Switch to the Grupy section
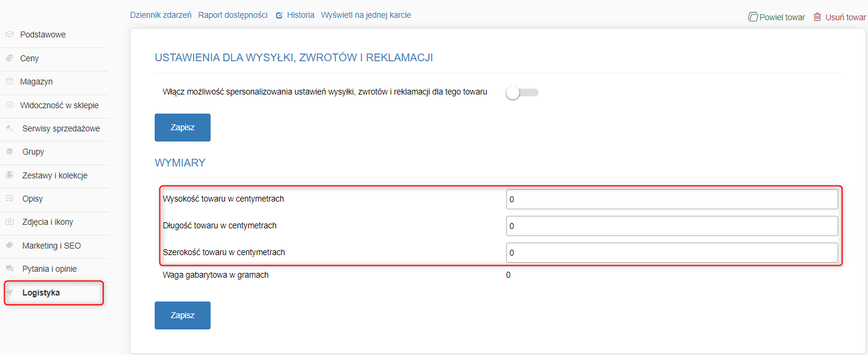Viewport: 868px width, 355px height. click(x=33, y=152)
